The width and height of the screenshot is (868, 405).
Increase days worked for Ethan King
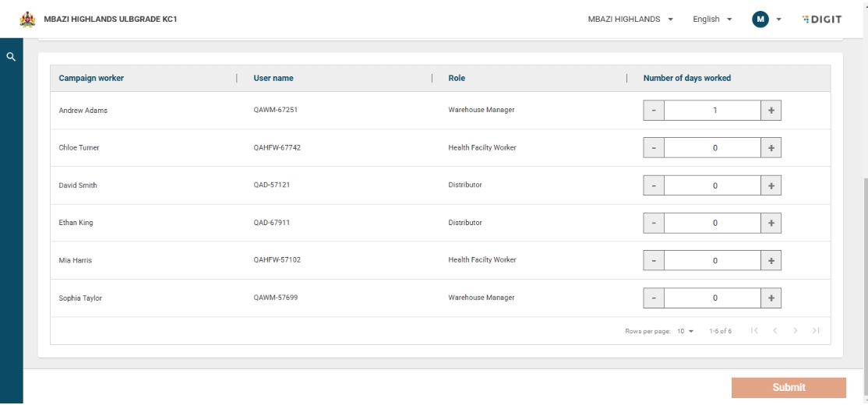click(x=771, y=223)
